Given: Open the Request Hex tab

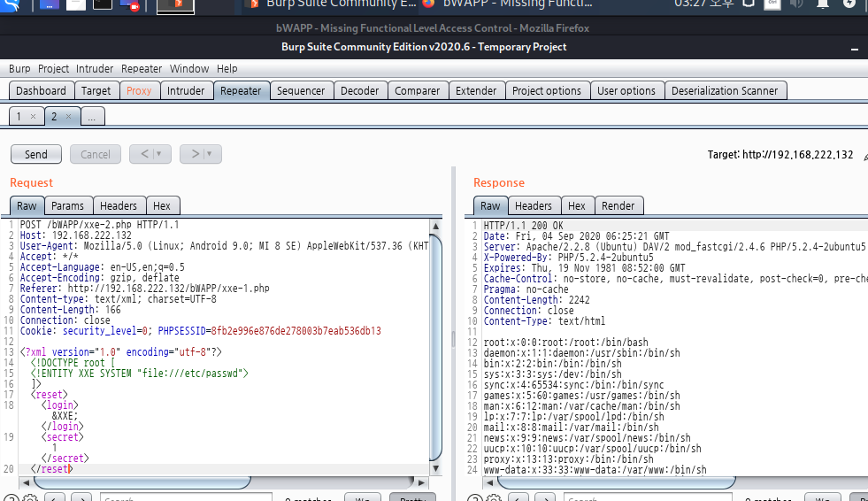Looking at the screenshot, I should click(162, 206).
